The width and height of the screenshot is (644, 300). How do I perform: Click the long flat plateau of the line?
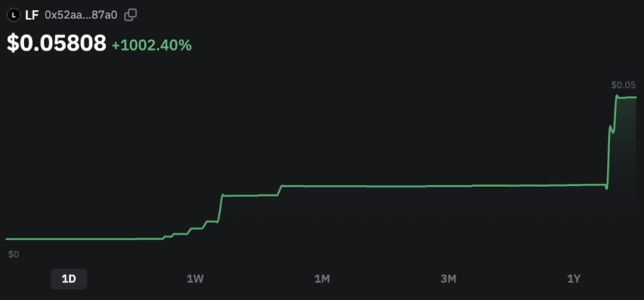[x=444, y=186]
